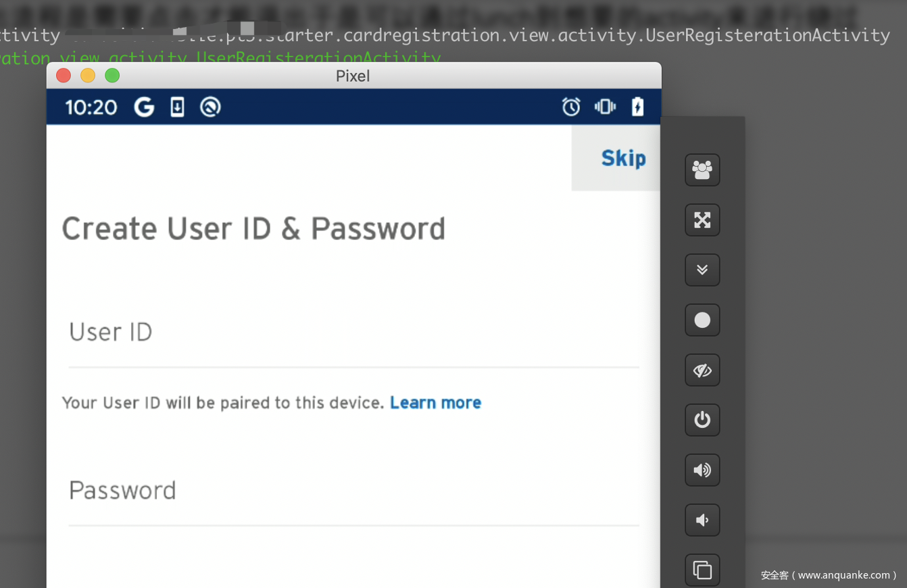The image size is (907, 588).
Task: Click the alarm clock icon in status bar
Action: click(571, 107)
